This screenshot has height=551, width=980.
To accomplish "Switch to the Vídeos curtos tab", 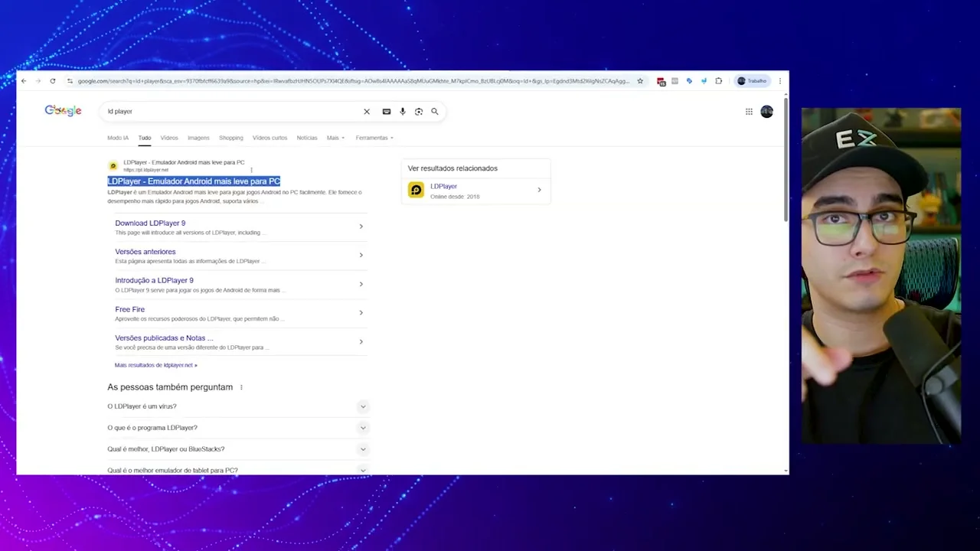I will tap(270, 138).
